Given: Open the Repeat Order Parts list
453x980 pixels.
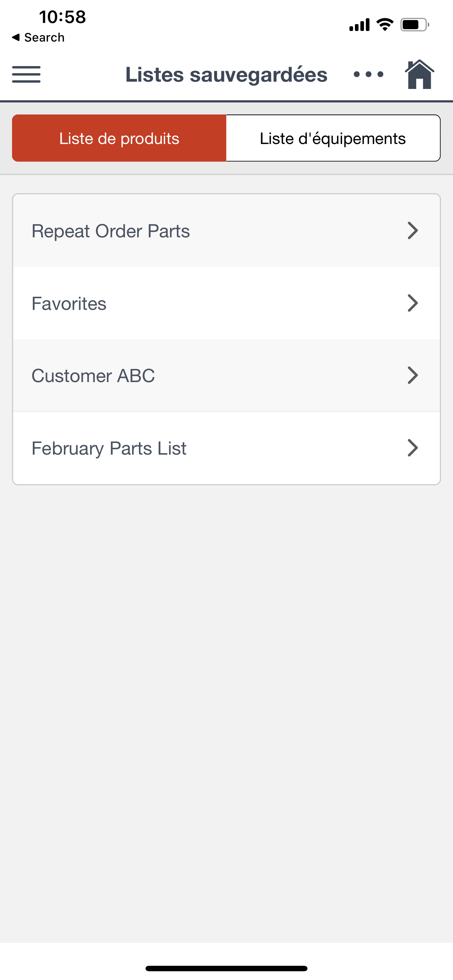Looking at the screenshot, I should tap(226, 230).
